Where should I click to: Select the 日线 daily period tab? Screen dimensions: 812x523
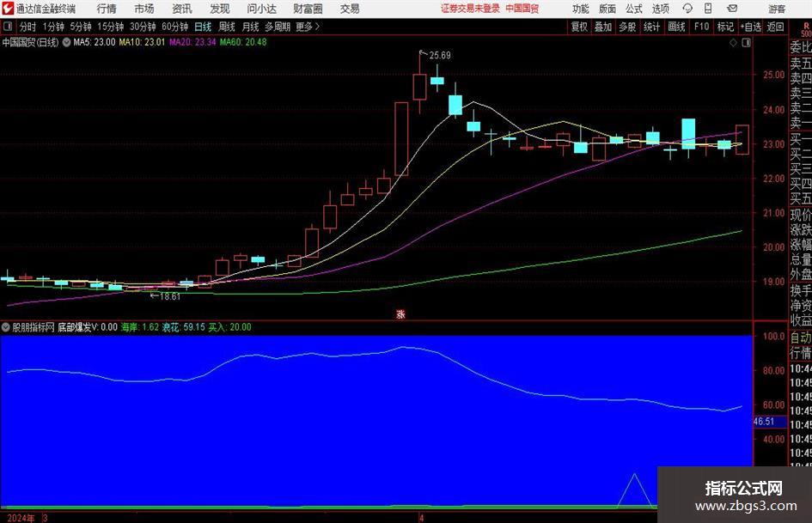(203, 27)
